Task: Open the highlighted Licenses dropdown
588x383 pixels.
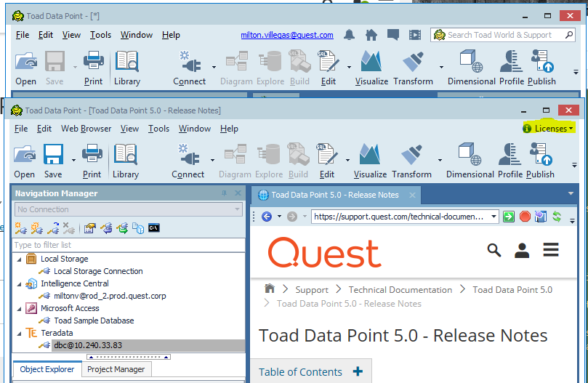Action: tap(549, 129)
